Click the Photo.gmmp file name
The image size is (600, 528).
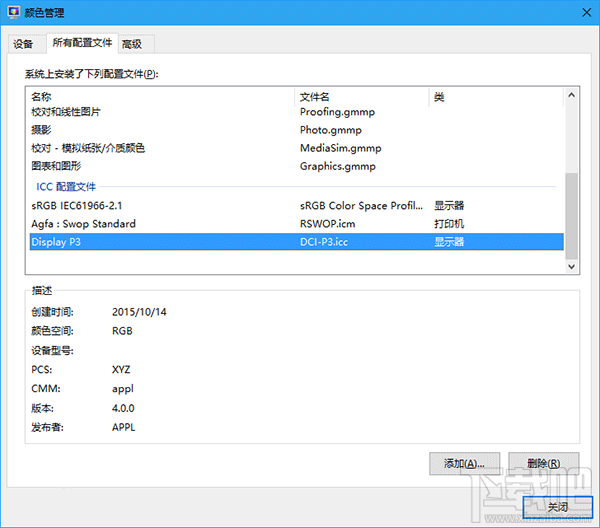click(x=331, y=130)
